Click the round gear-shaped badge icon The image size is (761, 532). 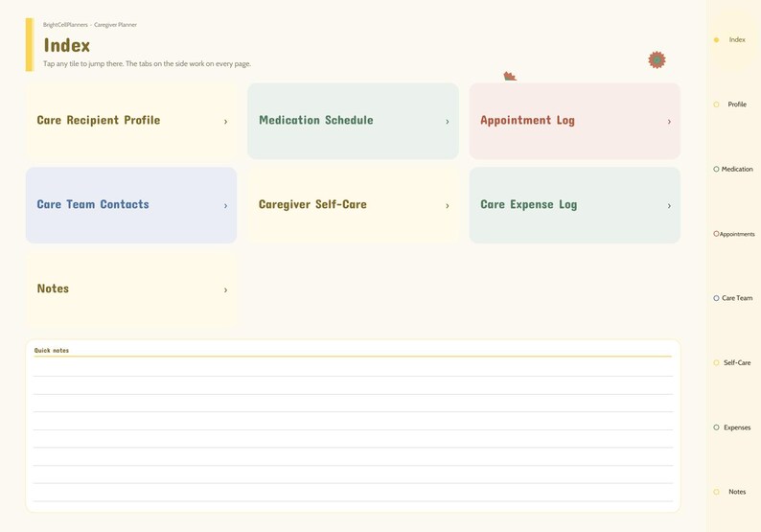[x=657, y=60]
